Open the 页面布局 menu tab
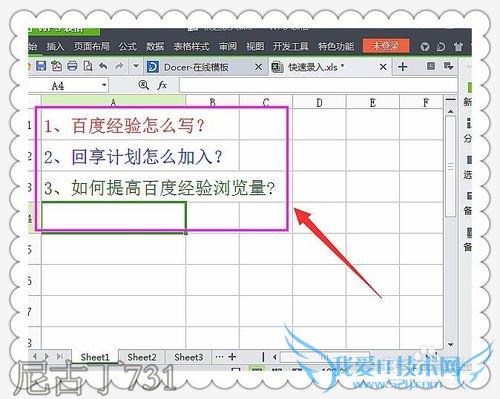Viewport: 500px width, 399px height. click(91, 46)
